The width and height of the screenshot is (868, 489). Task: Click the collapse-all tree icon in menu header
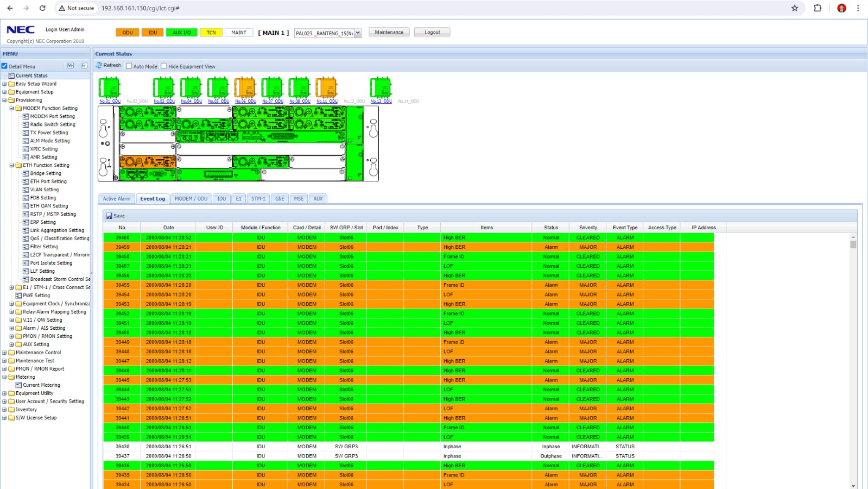84,65
